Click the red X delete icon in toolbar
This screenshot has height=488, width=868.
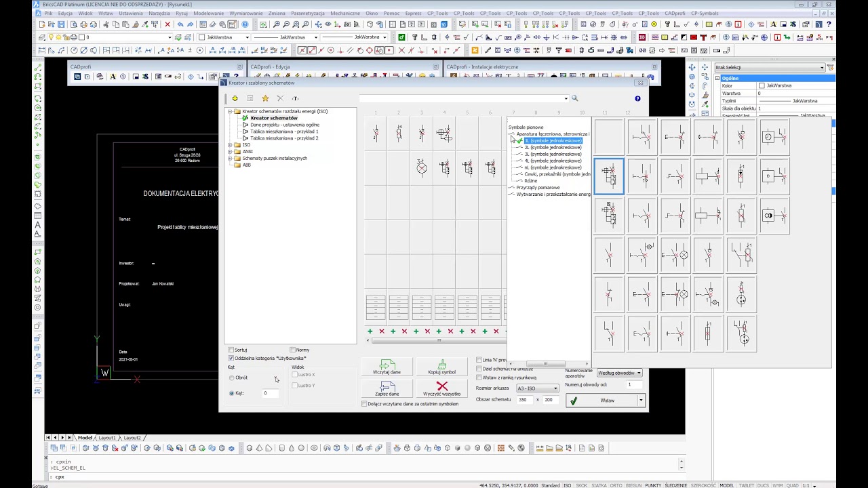[x=167, y=24]
